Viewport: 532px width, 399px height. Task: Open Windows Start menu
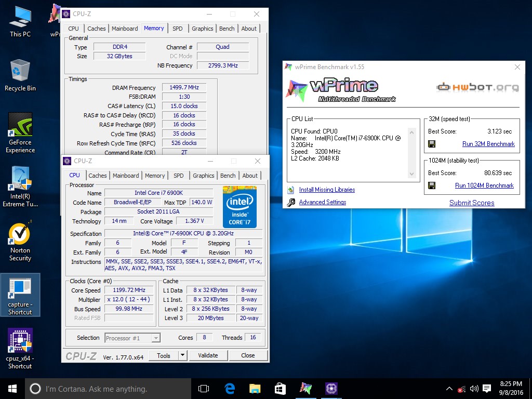[12, 389]
